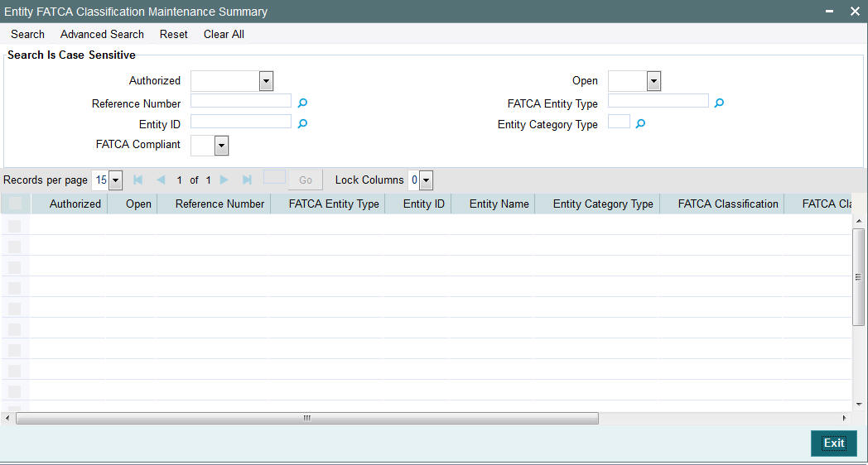Open lookup for Reference Number field
This screenshot has width=868, height=465.
click(x=302, y=103)
